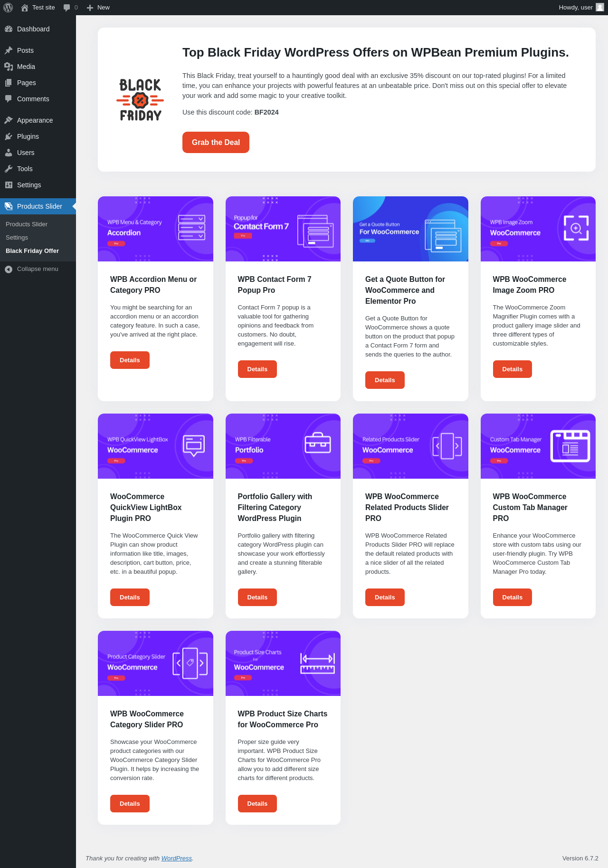Screen dimensions: 608x868
Task: Click the Product Category Slider banner
Action: pyautogui.click(x=155, y=664)
